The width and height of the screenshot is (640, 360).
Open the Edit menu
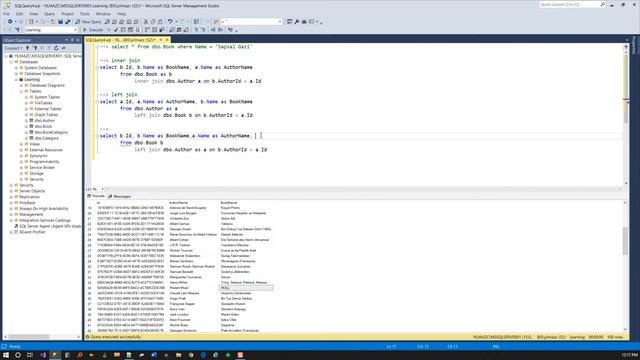coord(19,14)
